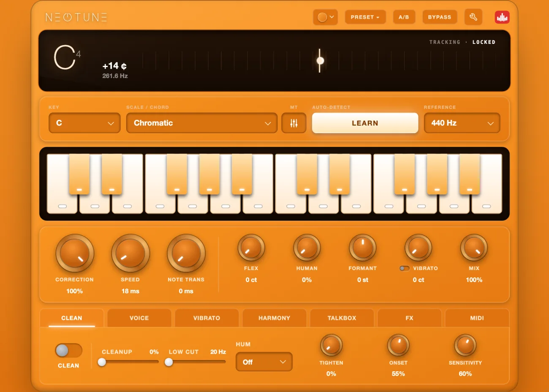Open the Chromatic scale dropdown
This screenshot has width=549, height=392.
tap(202, 123)
